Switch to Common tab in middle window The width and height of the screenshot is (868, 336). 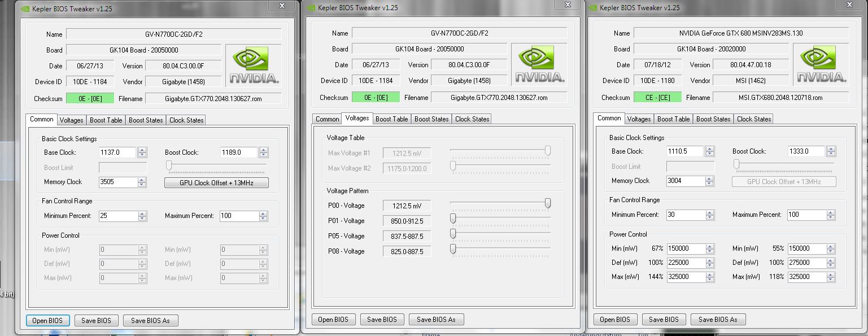327,119
